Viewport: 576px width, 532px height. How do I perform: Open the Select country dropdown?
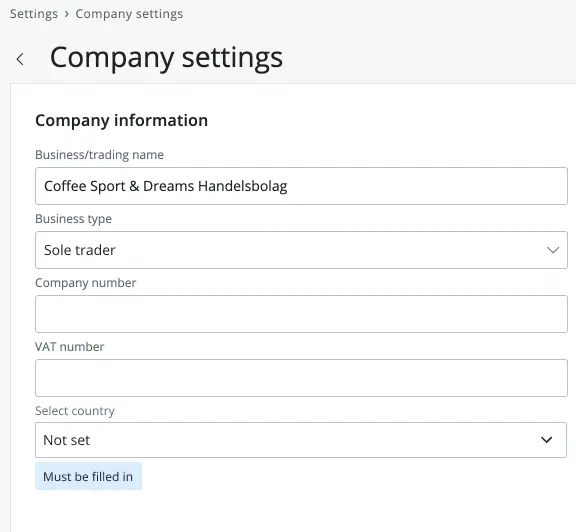[x=301, y=440]
